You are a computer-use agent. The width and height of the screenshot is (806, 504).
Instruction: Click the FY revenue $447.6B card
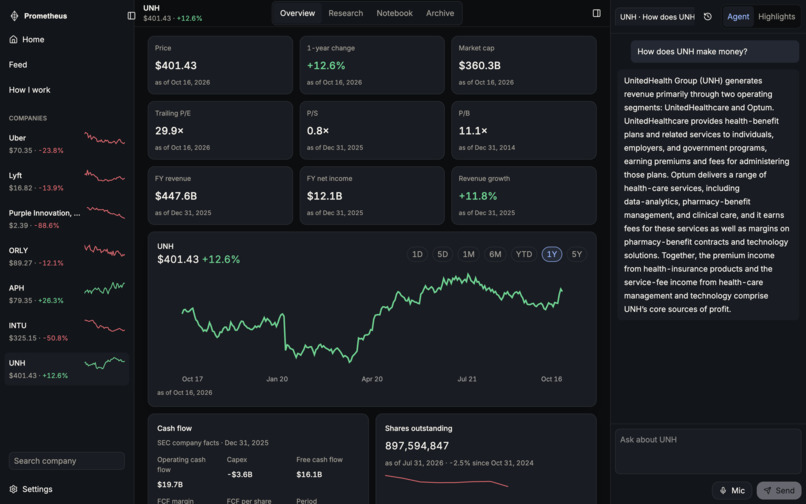click(220, 195)
